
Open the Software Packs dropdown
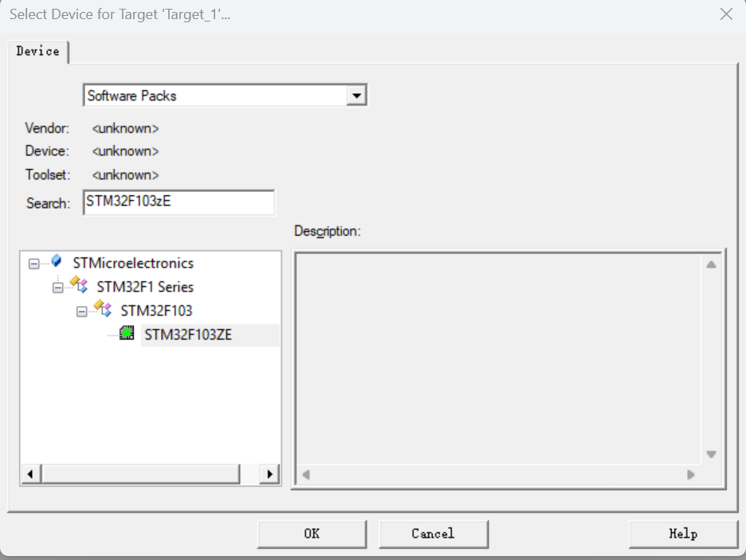pos(357,96)
